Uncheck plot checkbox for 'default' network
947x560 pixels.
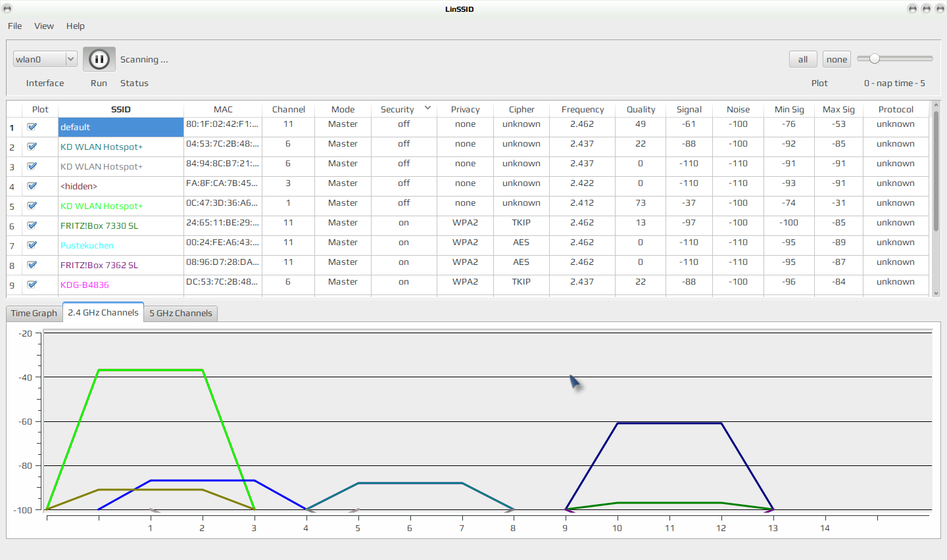(x=32, y=127)
